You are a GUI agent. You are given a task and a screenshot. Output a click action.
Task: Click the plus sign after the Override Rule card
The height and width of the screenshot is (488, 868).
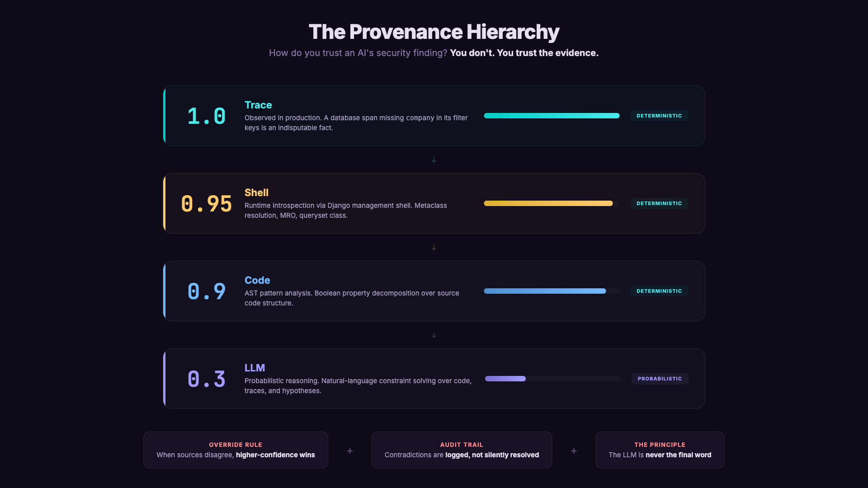click(350, 451)
